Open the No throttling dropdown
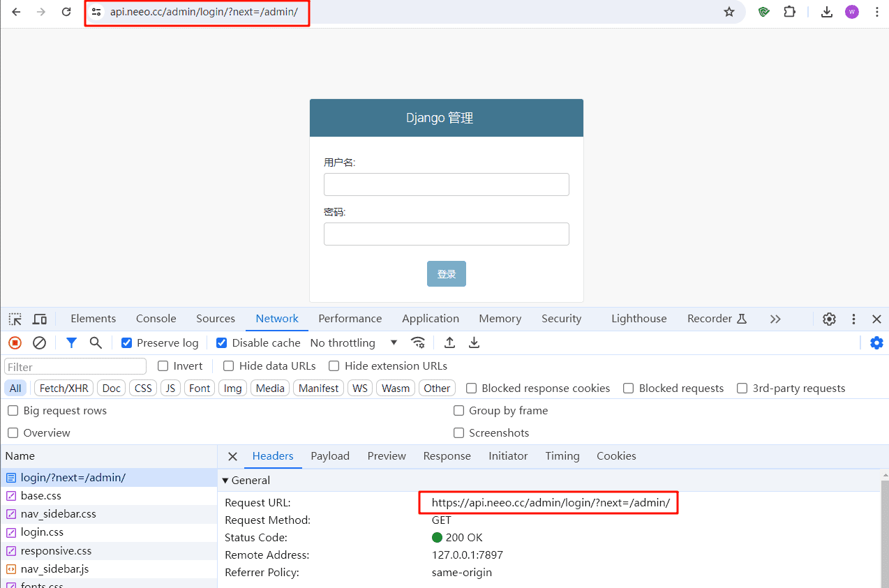Image resolution: width=889 pixels, height=588 pixels. [354, 342]
